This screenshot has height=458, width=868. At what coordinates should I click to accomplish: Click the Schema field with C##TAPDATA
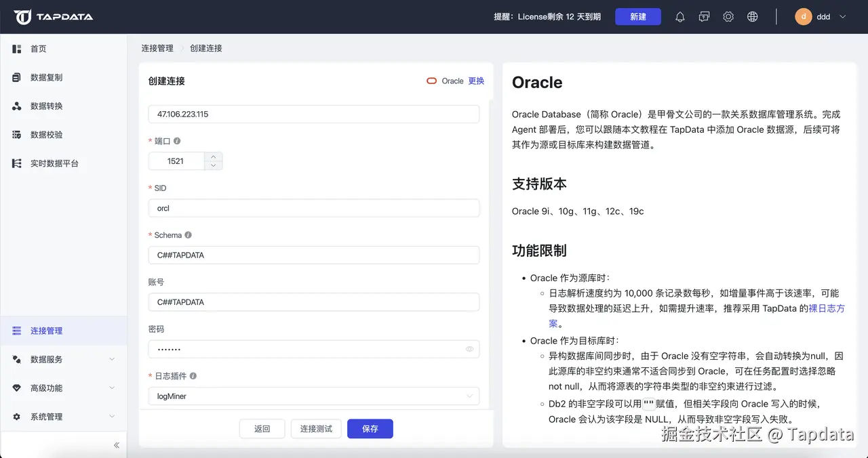click(x=314, y=255)
